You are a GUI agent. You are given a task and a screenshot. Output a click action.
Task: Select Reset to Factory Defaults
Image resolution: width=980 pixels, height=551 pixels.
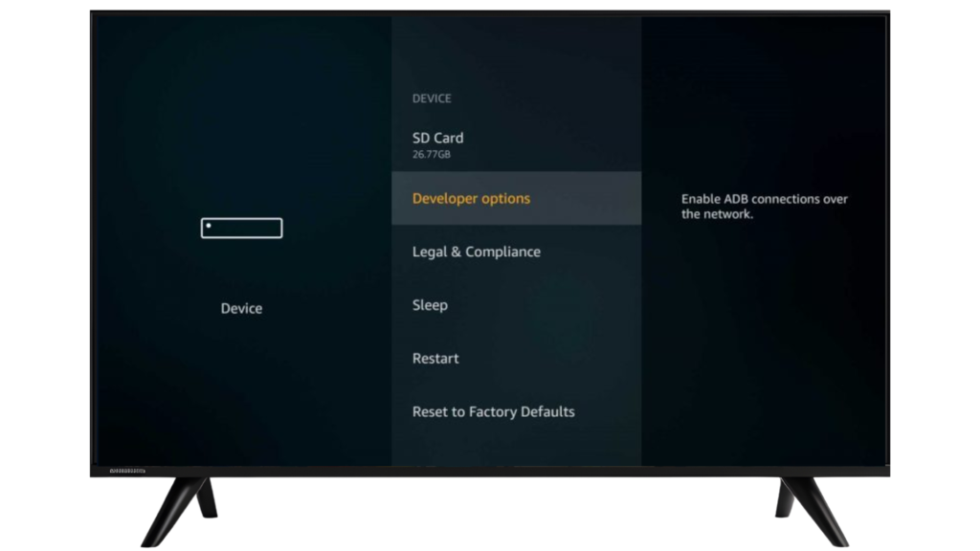click(492, 411)
